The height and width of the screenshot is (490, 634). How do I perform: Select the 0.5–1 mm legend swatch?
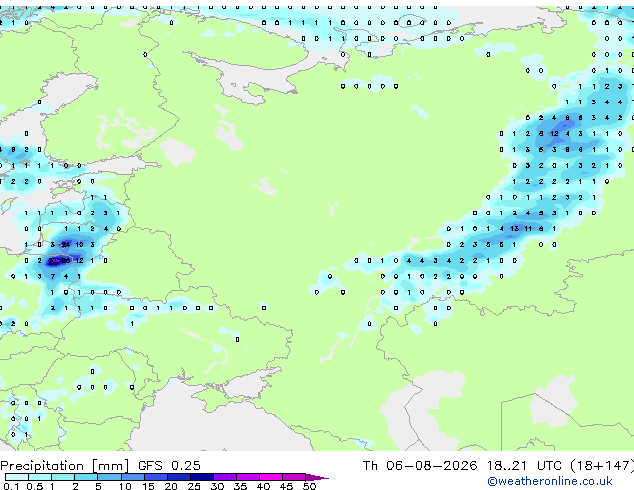[40, 477]
